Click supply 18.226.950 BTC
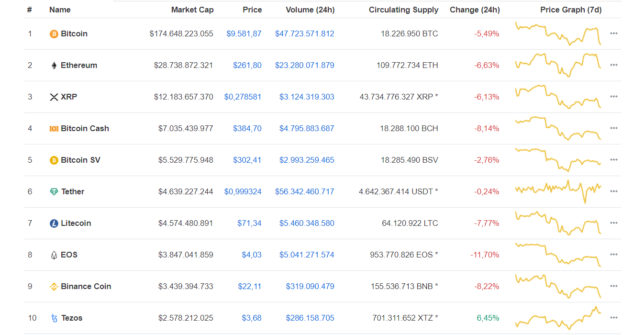The image size is (644, 335). pos(409,33)
